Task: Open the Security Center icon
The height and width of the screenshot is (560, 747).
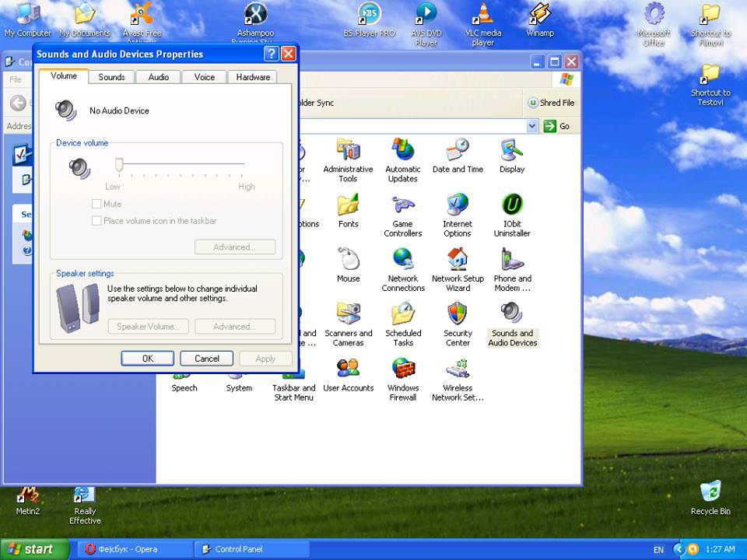Action: click(458, 315)
